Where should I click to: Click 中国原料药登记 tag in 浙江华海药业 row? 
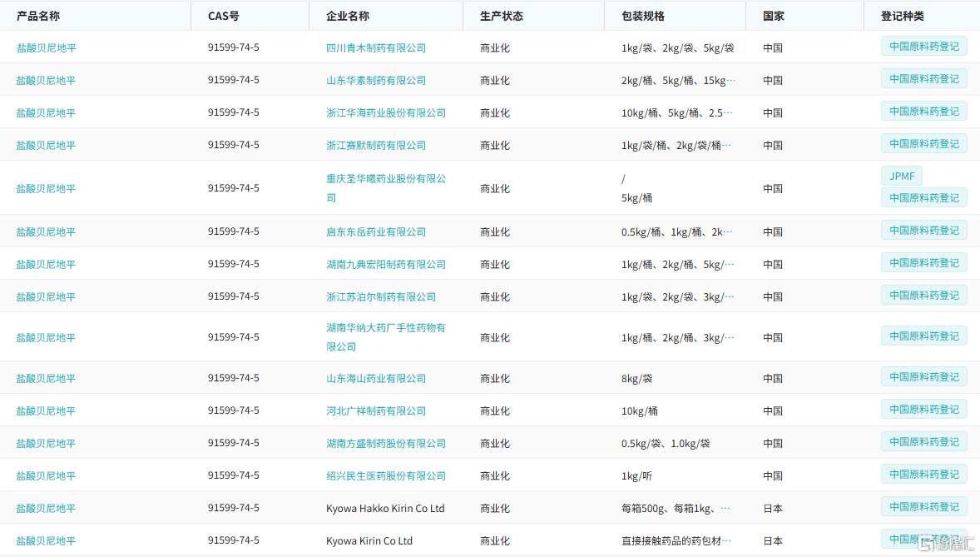923,112
